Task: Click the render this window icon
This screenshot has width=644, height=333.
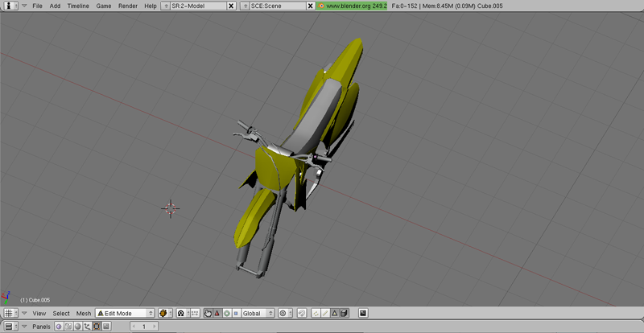Action: (x=363, y=313)
